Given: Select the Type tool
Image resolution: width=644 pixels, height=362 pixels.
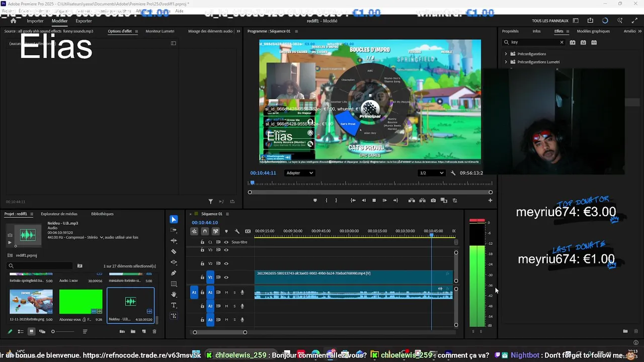Looking at the screenshot, I should (174, 305).
